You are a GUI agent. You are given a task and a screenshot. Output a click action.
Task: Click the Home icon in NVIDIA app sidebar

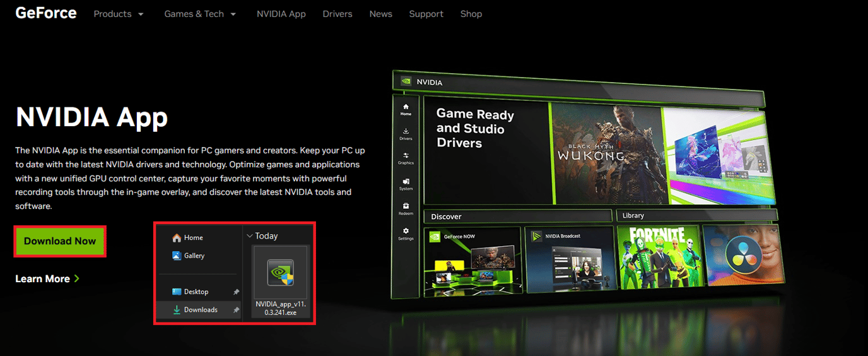[x=406, y=109]
